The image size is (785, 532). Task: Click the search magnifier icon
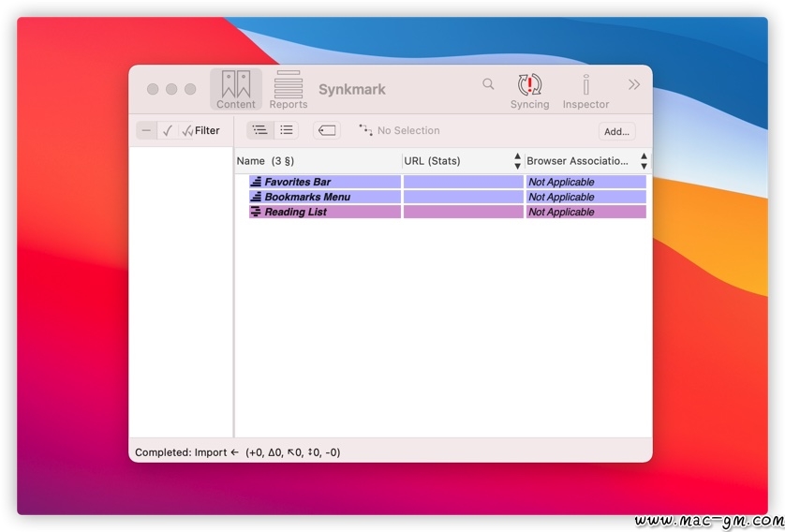coord(488,84)
